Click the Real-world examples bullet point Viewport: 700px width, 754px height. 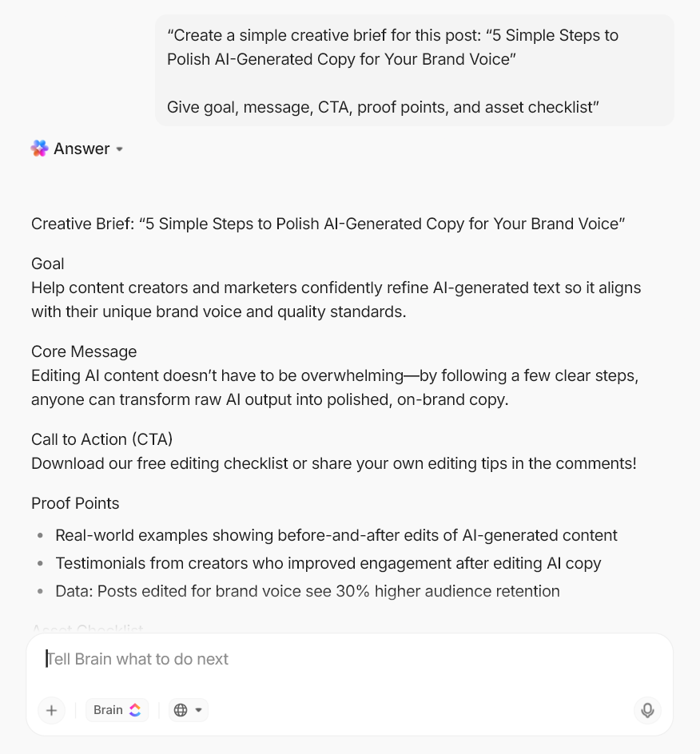336,535
